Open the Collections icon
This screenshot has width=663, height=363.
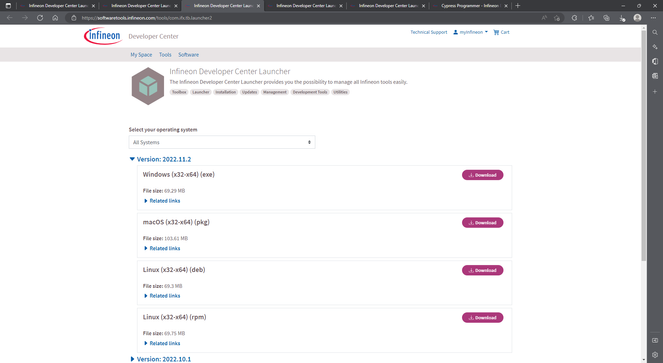coord(606,18)
